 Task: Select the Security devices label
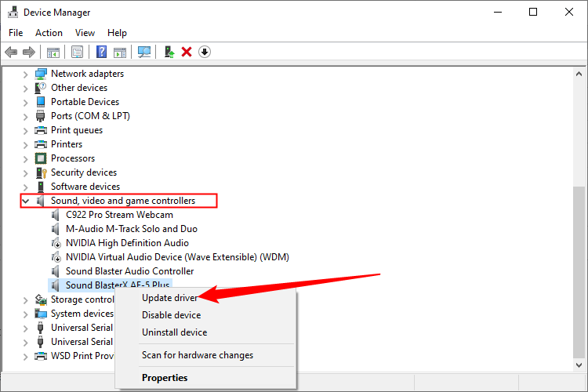[x=84, y=172]
